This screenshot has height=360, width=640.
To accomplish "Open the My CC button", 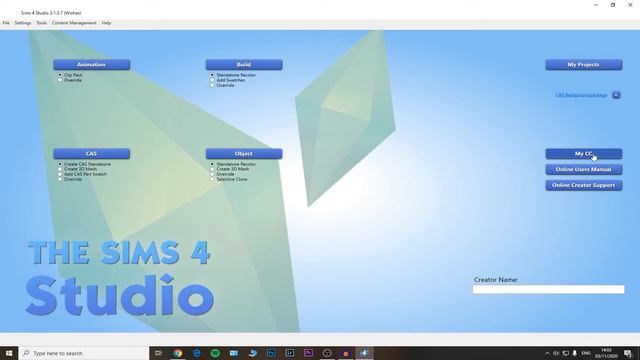I will [584, 153].
